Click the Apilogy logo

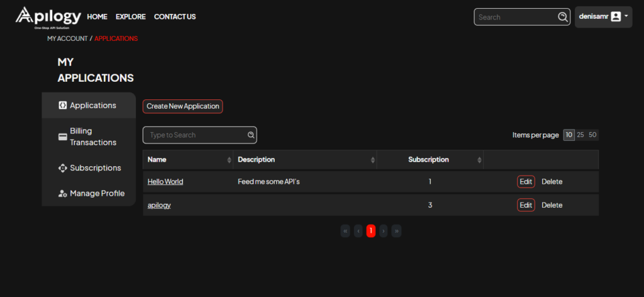48,18
